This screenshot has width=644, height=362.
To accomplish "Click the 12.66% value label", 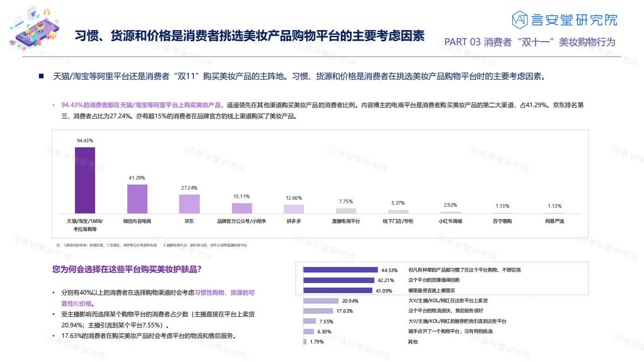I will click(294, 198).
